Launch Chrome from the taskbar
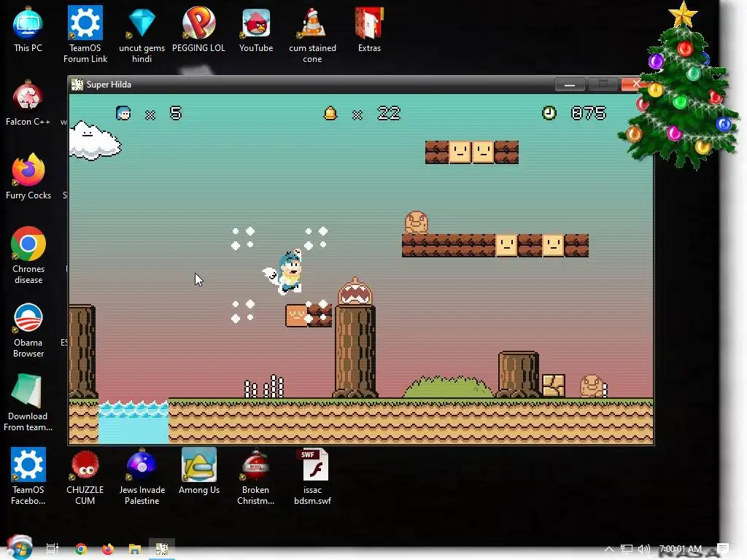 pos(81,548)
